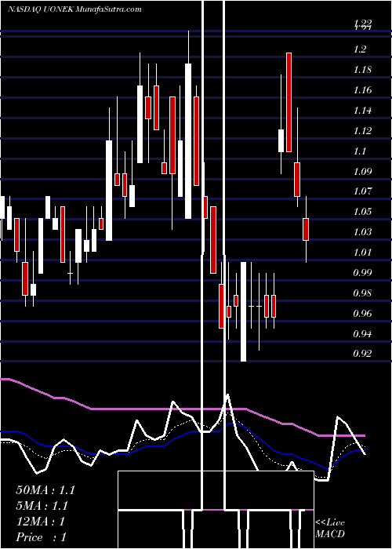The image size is (392, 549).
Task: Click the 1.07 price axis label
Action: (x=362, y=191)
